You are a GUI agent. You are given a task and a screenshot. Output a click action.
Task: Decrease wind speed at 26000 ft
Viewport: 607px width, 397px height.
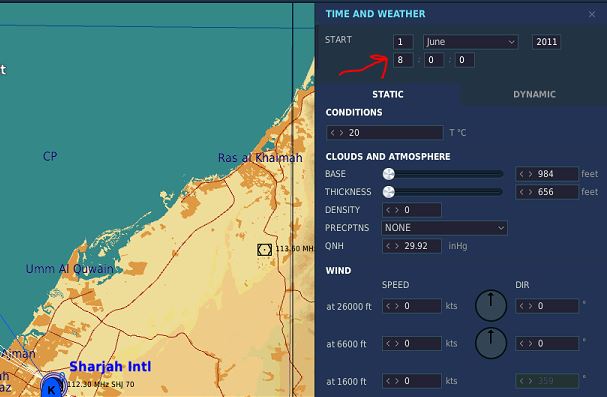[388, 306]
